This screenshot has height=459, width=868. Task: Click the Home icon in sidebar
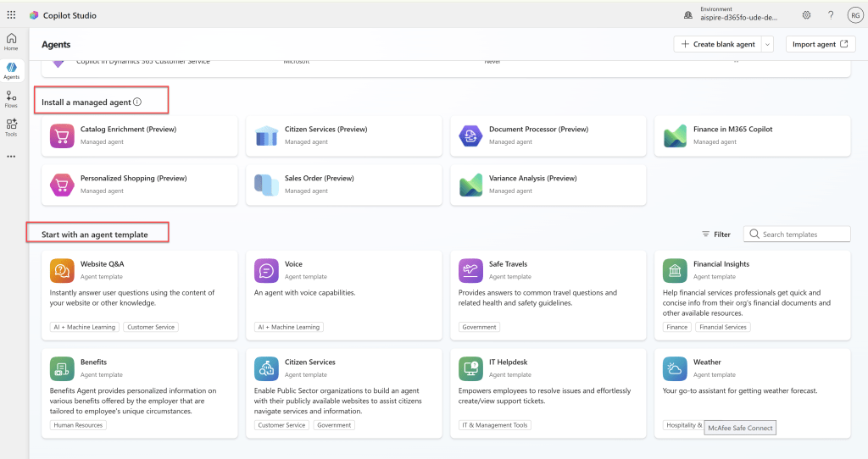coord(11,41)
